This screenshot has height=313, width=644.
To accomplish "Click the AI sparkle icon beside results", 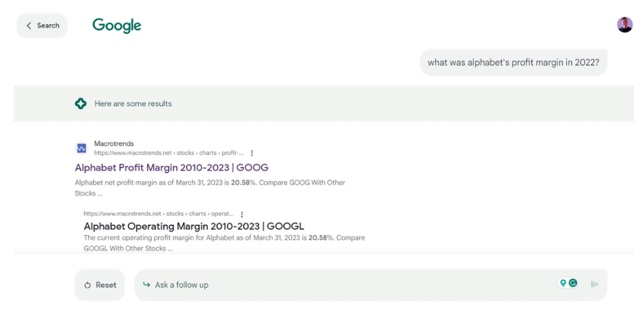I will [81, 103].
